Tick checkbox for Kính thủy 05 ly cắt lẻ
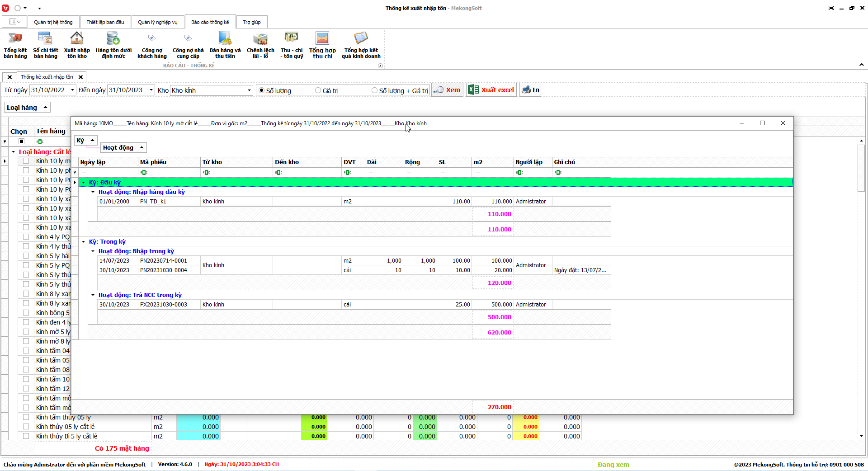Image resolution: width=868 pixels, height=471 pixels. 26,427
